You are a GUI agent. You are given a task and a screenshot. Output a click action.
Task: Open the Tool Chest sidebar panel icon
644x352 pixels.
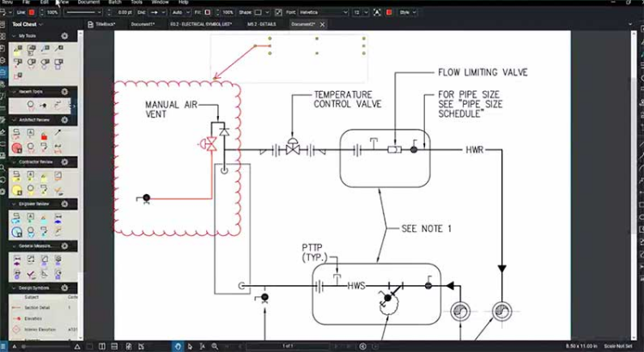(3, 72)
